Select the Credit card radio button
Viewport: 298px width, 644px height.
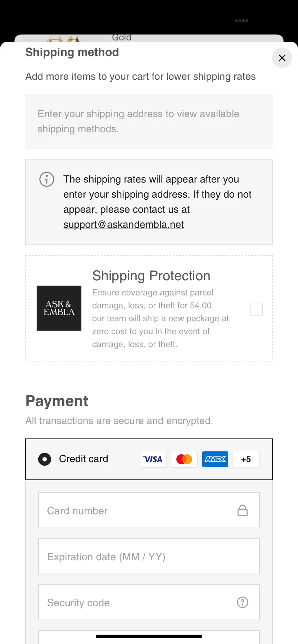pos(45,459)
